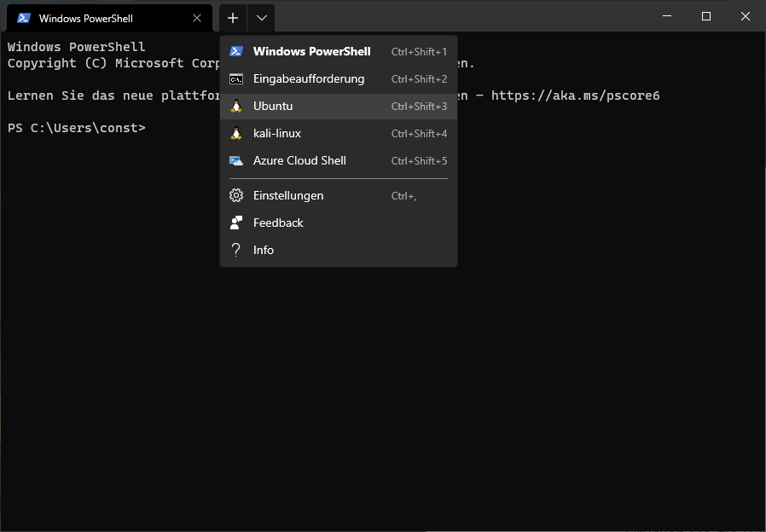Image resolution: width=766 pixels, height=532 pixels.
Task: Click the 'Windows PowerShell' header line in terminal
Action: (77, 47)
